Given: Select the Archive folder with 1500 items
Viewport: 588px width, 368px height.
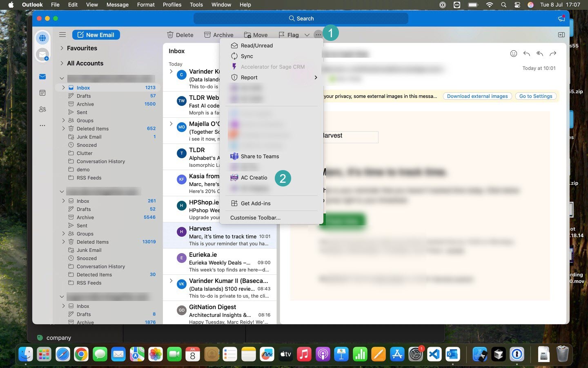Looking at the screenshot, I should click(108, 104).
